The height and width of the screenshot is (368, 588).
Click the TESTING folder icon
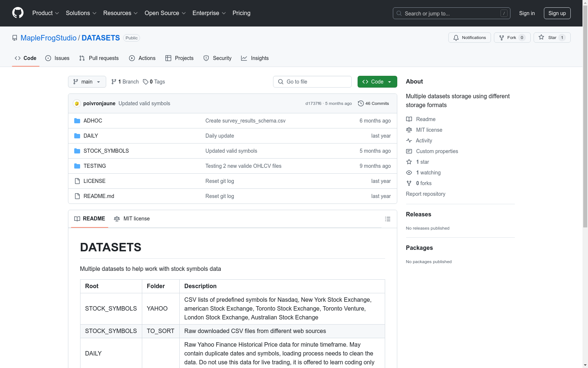[77, 166]
